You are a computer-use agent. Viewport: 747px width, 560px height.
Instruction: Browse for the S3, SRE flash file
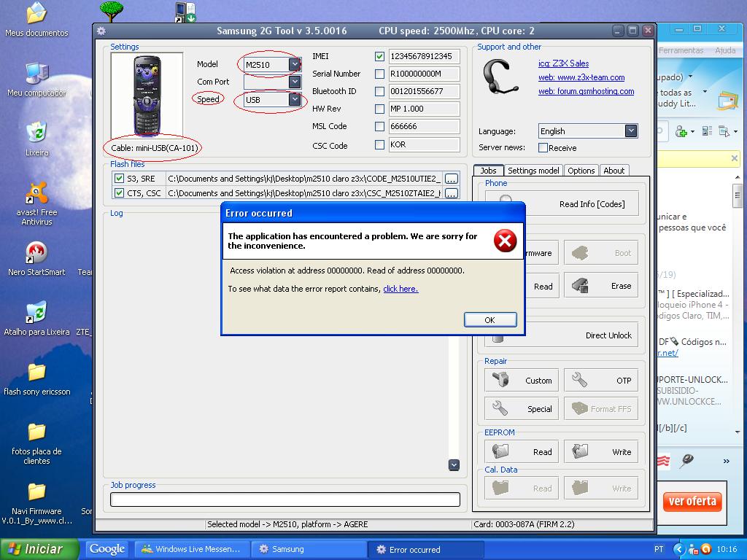coord(451,179)
